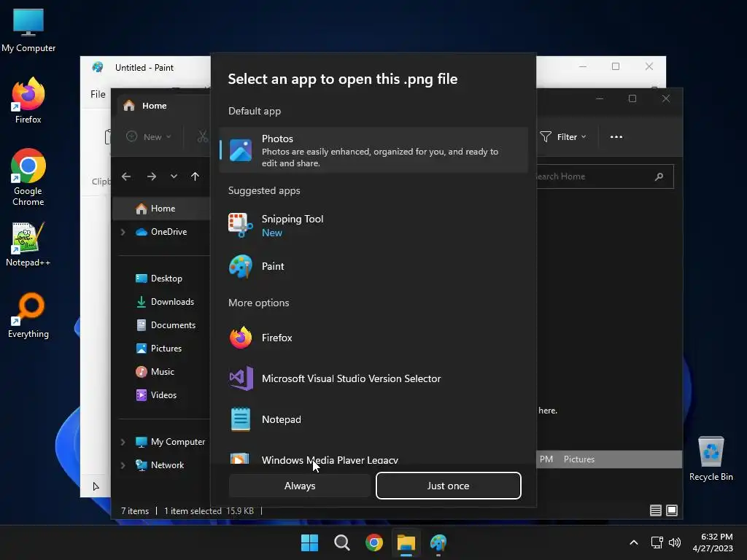Open volume control in system tray
747x560 pixels.
(675, 542)
